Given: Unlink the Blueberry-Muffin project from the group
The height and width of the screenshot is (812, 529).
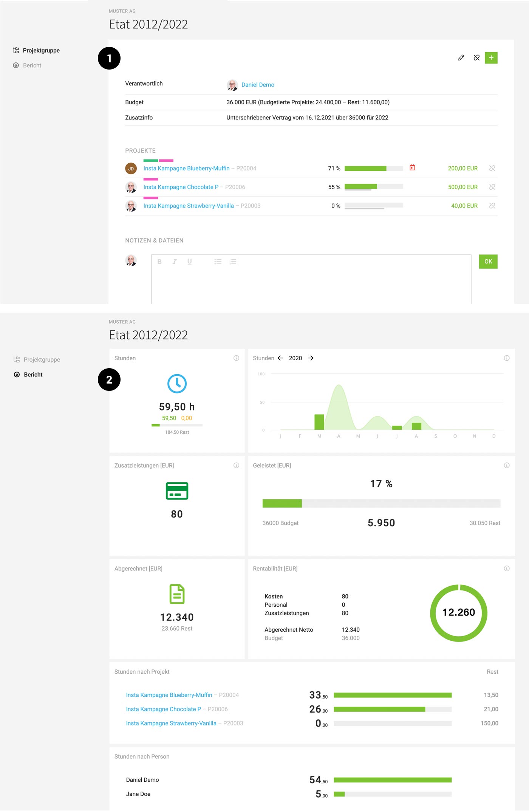Looking at the screenshot, I should 492,168.
